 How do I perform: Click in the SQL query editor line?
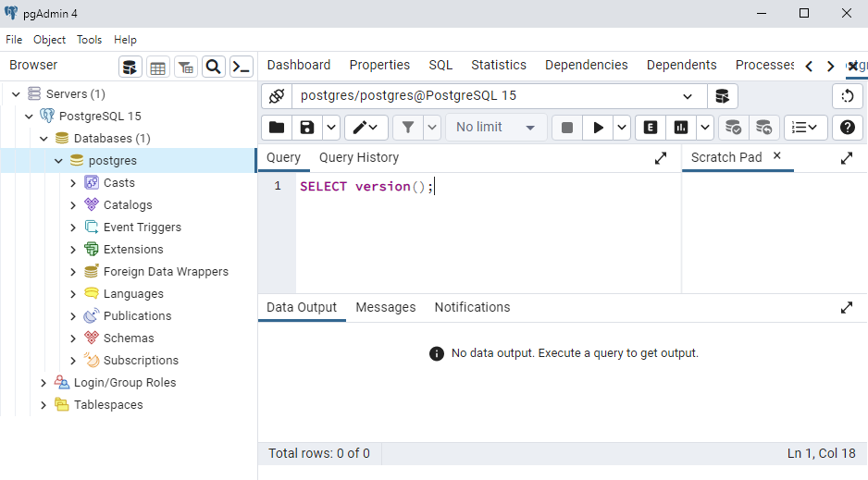481,187
